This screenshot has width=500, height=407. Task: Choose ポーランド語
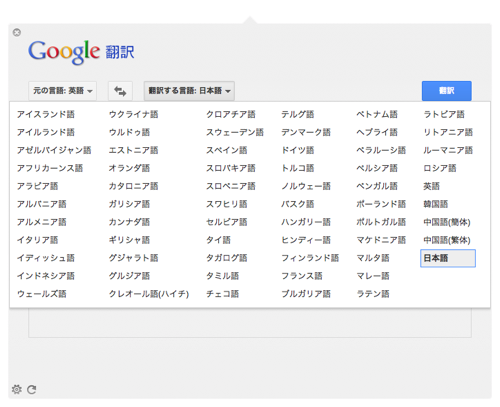coord(381,204)
